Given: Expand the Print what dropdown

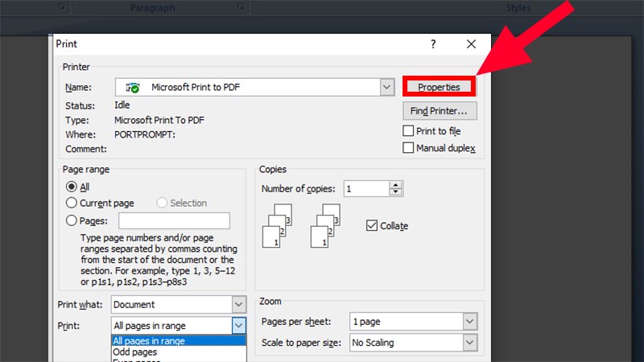Looking at the screenshot, I should click(238, 305).
